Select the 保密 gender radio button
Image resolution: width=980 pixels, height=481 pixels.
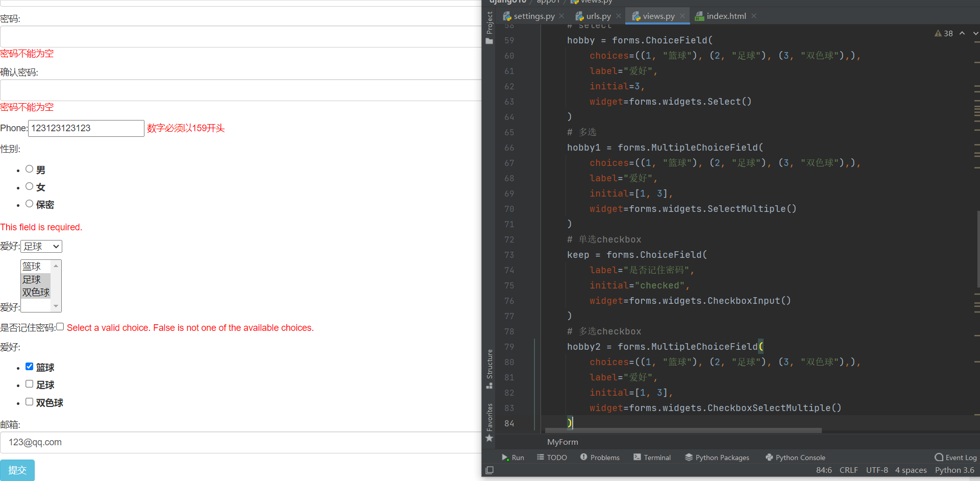[29, 204]
